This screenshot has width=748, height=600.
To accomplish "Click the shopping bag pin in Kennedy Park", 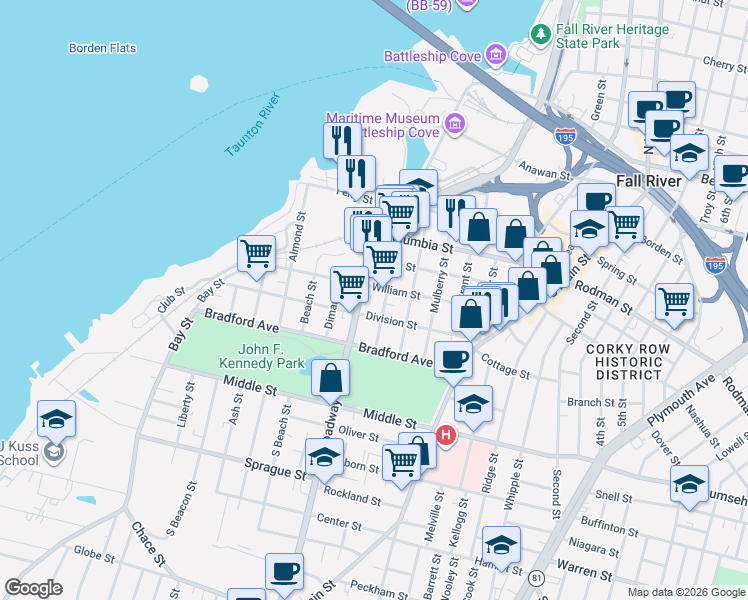I will 331,379.
